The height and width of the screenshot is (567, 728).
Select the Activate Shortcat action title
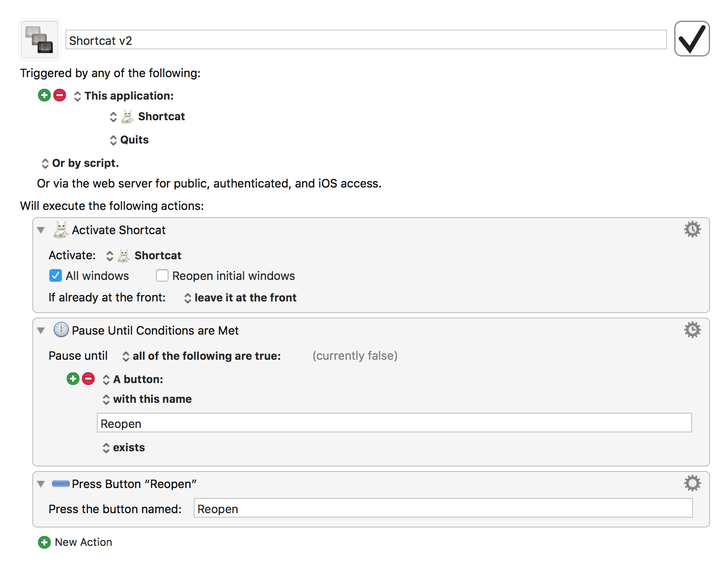(x=119, y=230)
